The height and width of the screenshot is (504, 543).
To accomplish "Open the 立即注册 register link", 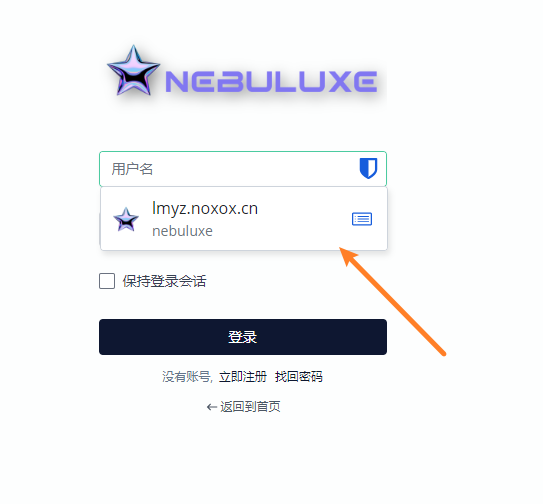I will coord(243,377).
